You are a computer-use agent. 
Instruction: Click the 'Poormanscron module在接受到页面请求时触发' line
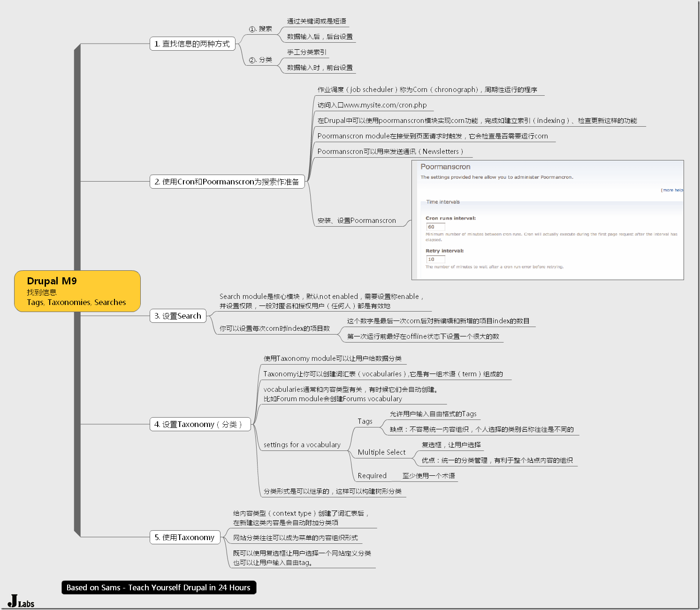coord(433,136)
